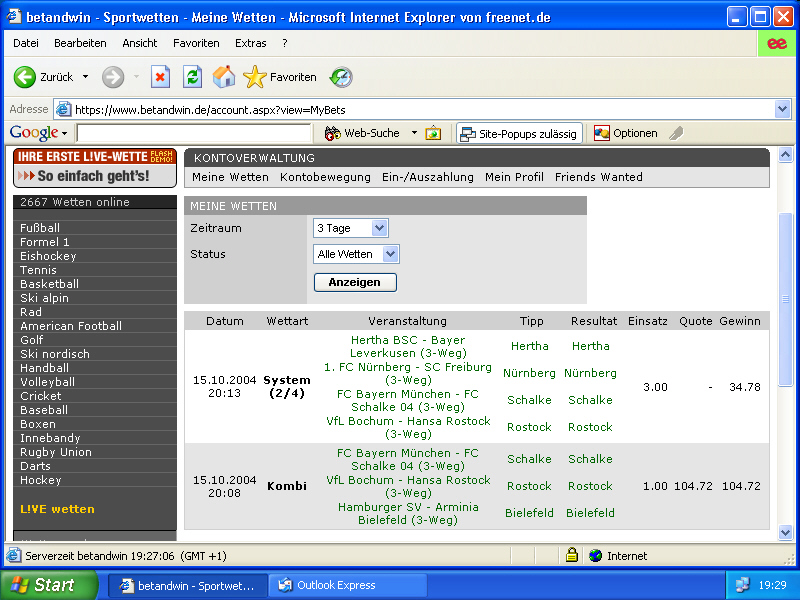Viewport: 800px width, 600px height.
Task: Open the Status Alle Wetten dropdown
Action: click(x=356, y=254)
